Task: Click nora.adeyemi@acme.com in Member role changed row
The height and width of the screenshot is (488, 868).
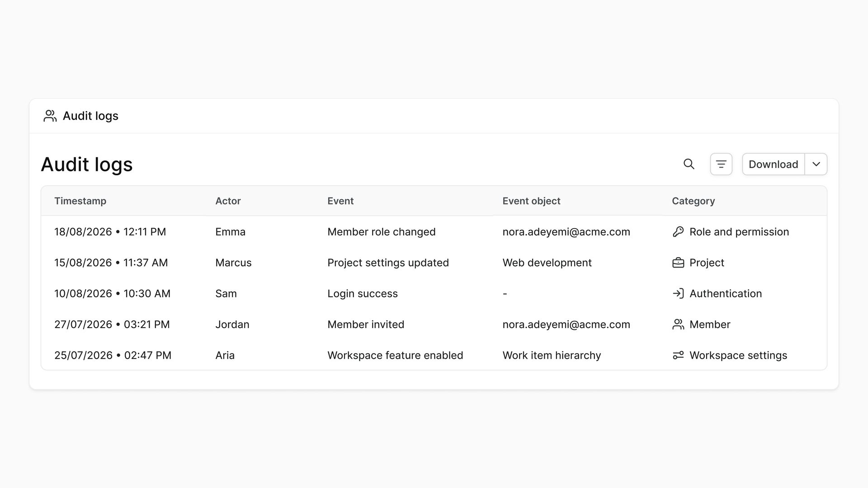Action: tap(566, 232)
